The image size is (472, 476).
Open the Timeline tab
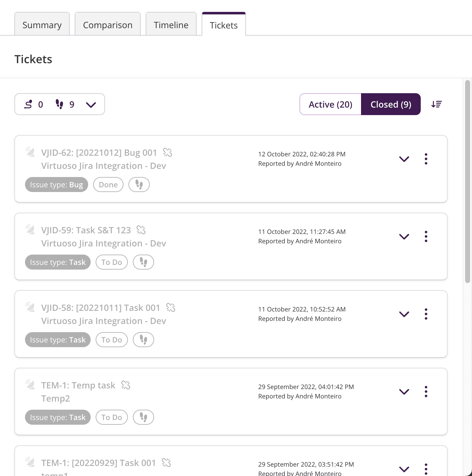coord(171,25)
